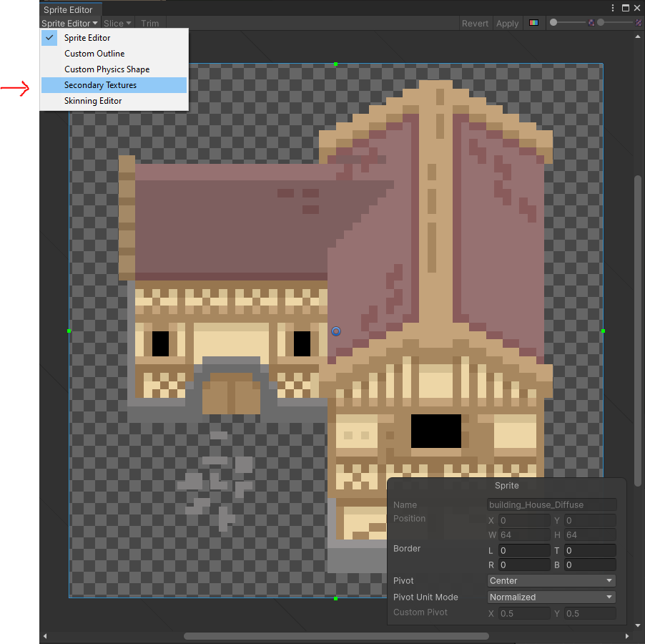645x644 pixels.
Task: Expand the Pivot dropdown set to Center
Action: [x=551, y=581]
